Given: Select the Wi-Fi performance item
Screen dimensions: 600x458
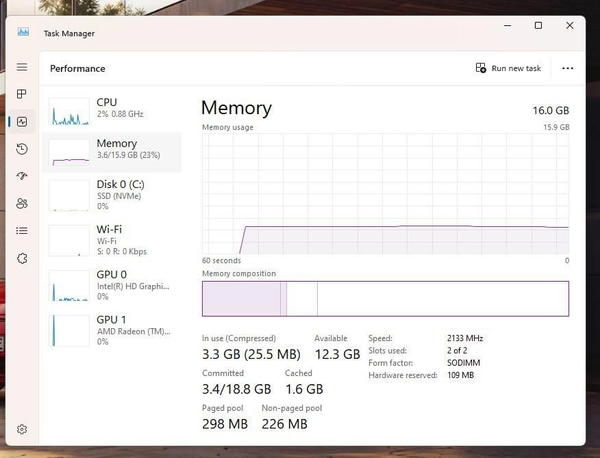Looking at the screenshot, I should pyautogui.click(x=112, y=240).
